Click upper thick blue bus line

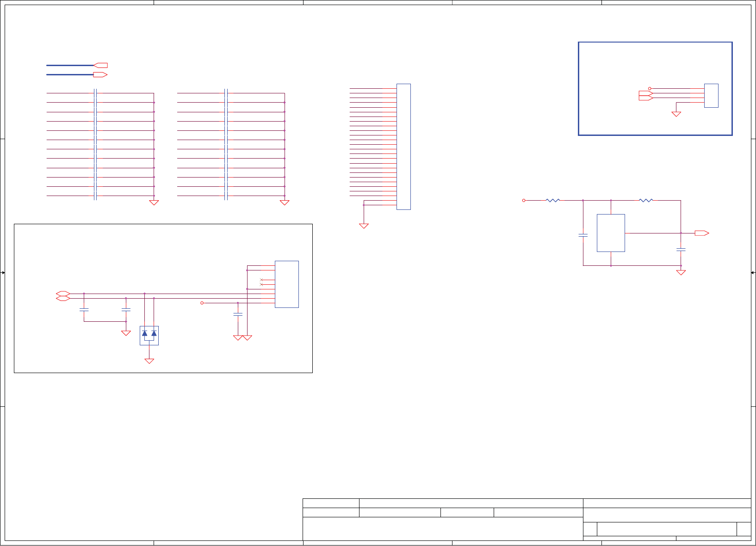point(70,65)
